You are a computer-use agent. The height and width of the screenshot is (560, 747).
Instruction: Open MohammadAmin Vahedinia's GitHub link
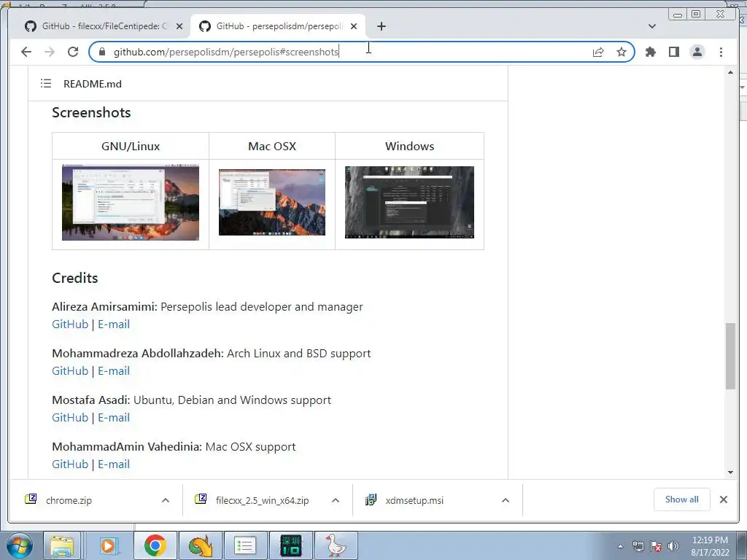(x=70, y=464)
